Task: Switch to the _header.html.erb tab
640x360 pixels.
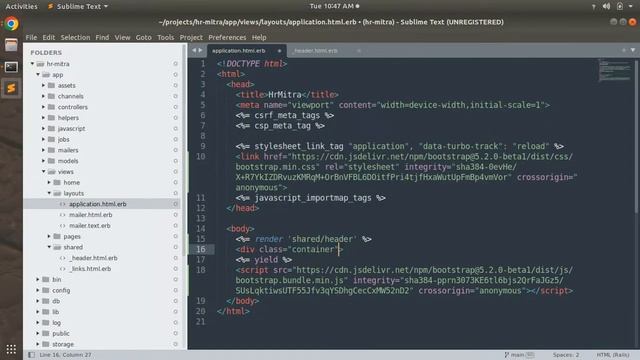Action: click(x=316, y=51)
